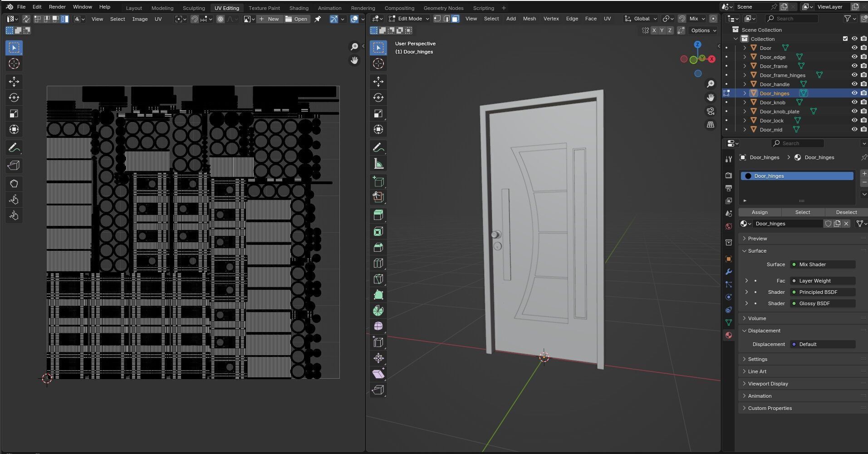Hide the Door_hinges object in outliner
The height and width of the screenshot is (454, 868).
(x=854, y=93)
